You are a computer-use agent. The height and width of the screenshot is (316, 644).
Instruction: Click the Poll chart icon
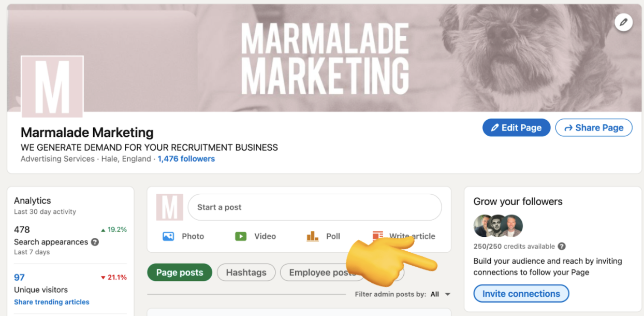point(312,236)
